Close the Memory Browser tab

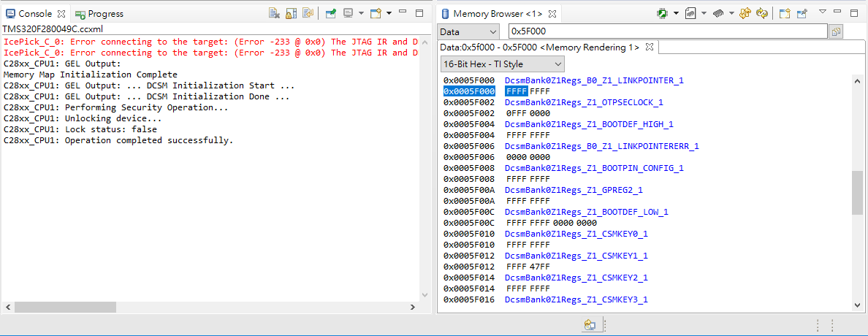(x=552, y=13)
